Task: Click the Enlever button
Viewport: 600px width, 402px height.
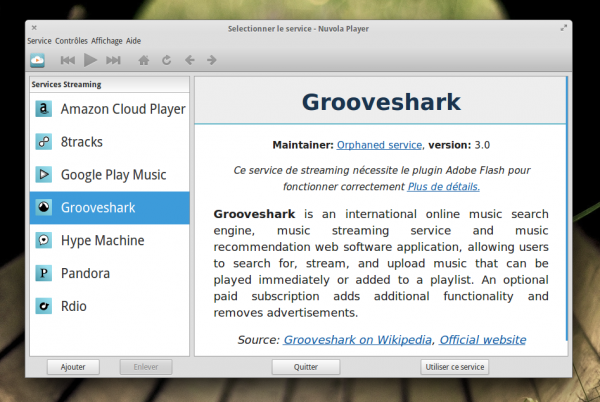Action: click(x=146, y=367)
